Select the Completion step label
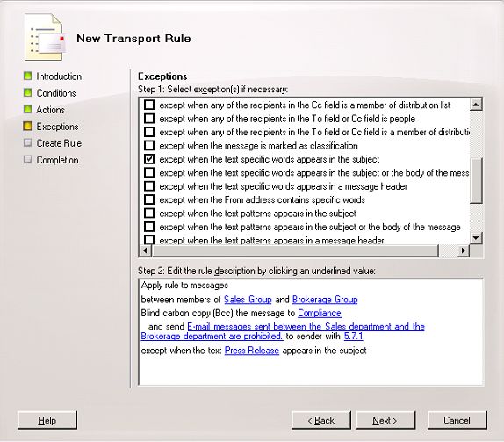This screenshot has width=504, height=442. 57,160
